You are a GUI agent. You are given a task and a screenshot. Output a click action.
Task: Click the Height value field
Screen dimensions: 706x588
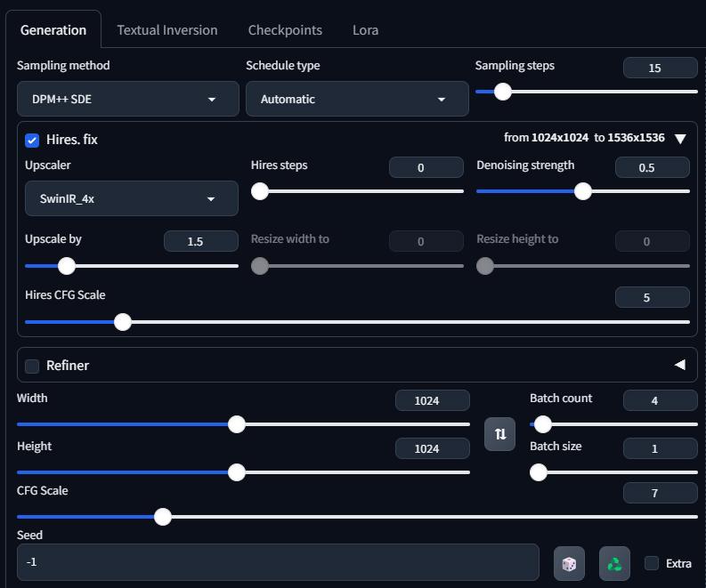point(433,448)
